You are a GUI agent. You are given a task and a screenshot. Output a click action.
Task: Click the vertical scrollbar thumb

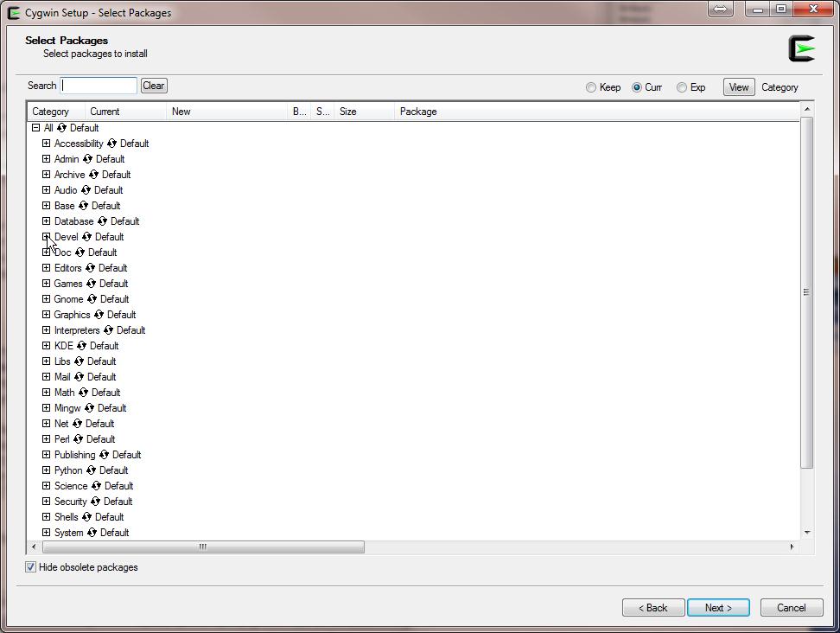click(x=807, y=292)
